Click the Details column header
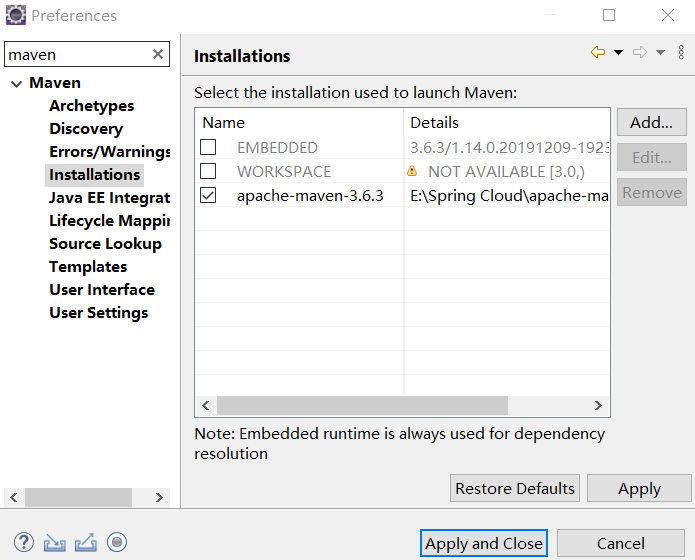Image resolution: width=695 pixels, height=560 pixels. coord(507,122)
